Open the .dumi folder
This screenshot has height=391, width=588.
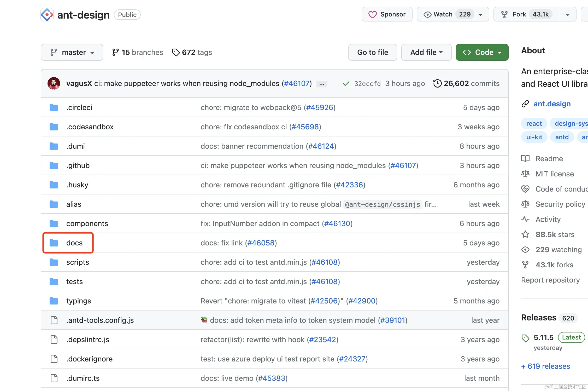[x=75, y=146]
